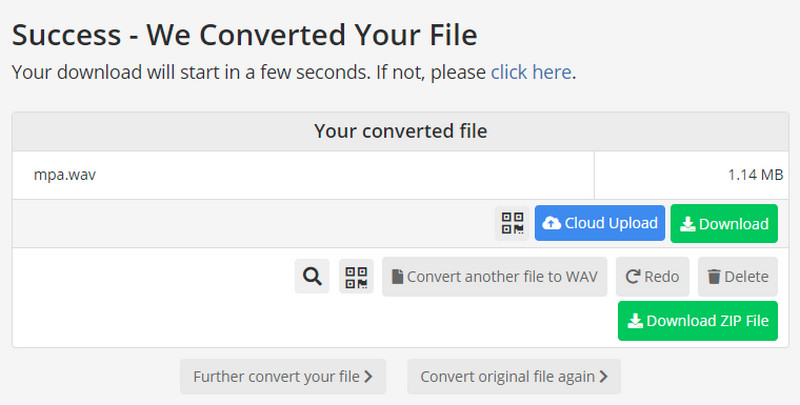Click the download arrow icon on Download ZIP File

click(634, 321)
